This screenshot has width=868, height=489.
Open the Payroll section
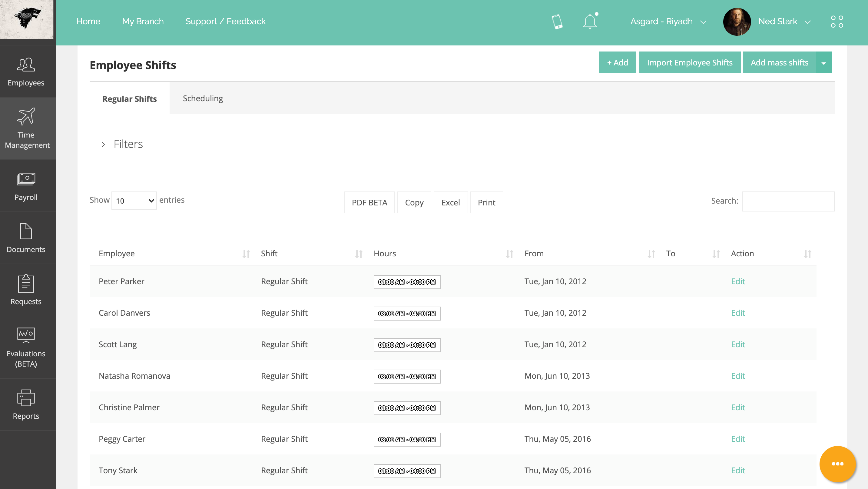point(26,186)
